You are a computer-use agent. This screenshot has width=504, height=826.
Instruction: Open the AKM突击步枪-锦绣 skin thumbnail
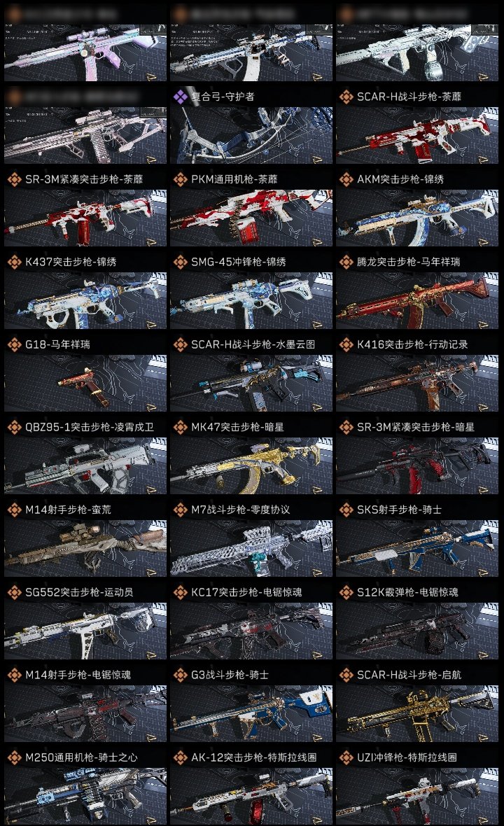417,218
